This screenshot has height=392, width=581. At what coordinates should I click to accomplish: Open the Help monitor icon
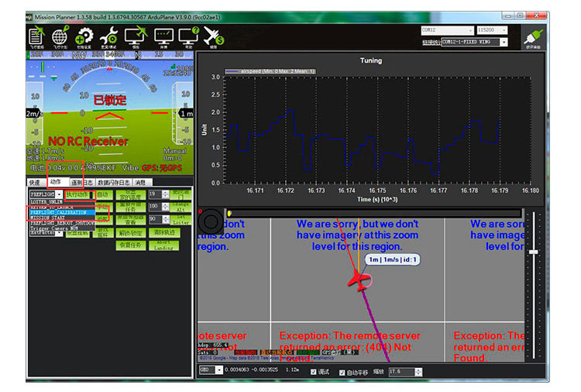pos(187,36)
